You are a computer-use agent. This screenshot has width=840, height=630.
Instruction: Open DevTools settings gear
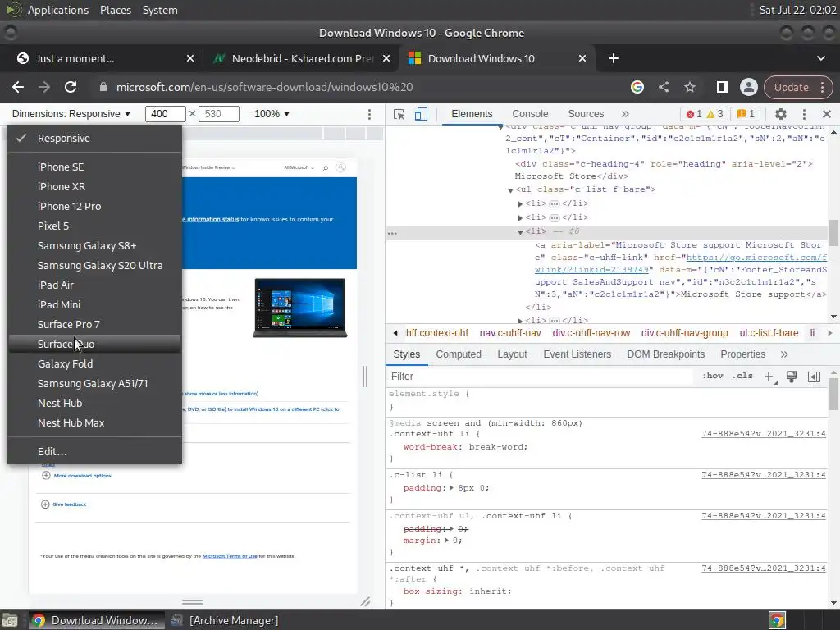click(x=781, y=114)
